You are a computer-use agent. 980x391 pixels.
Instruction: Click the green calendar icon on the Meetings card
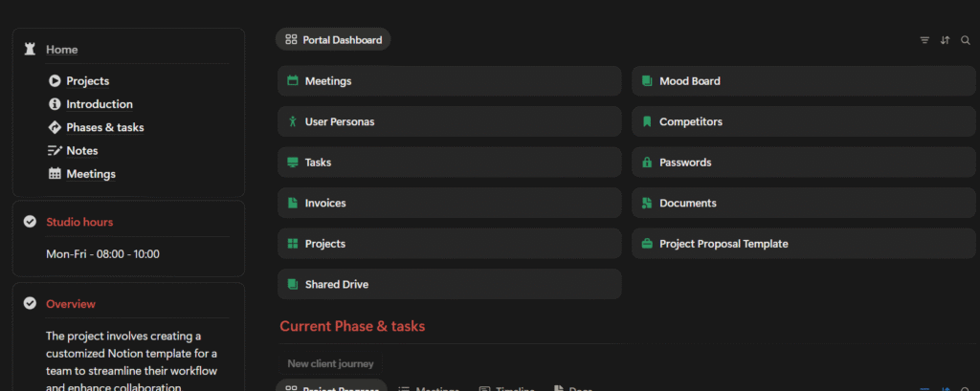coord(292,80)
